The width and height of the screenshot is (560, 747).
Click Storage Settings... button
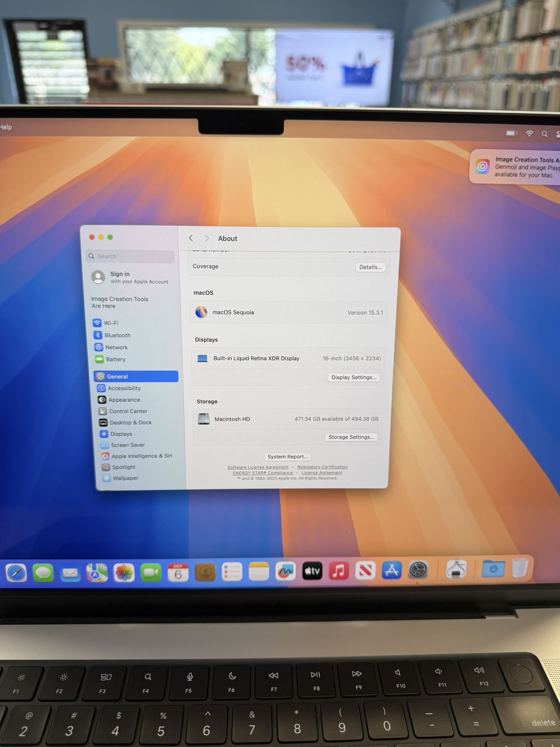[351, 437]
